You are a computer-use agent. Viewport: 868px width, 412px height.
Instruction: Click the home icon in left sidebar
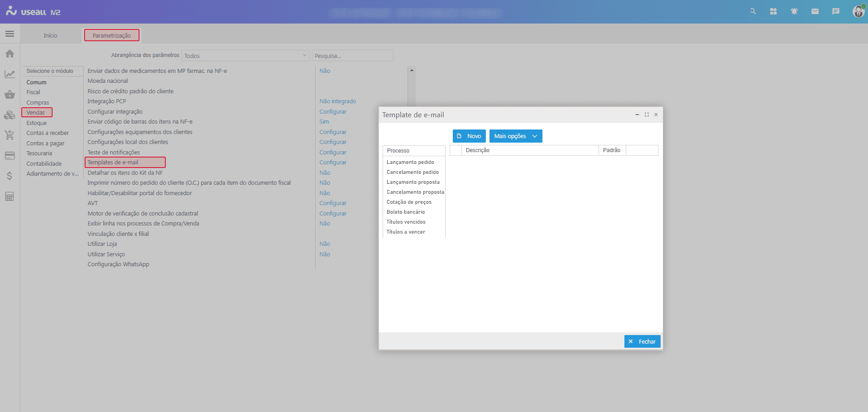[x=10, y=54]
